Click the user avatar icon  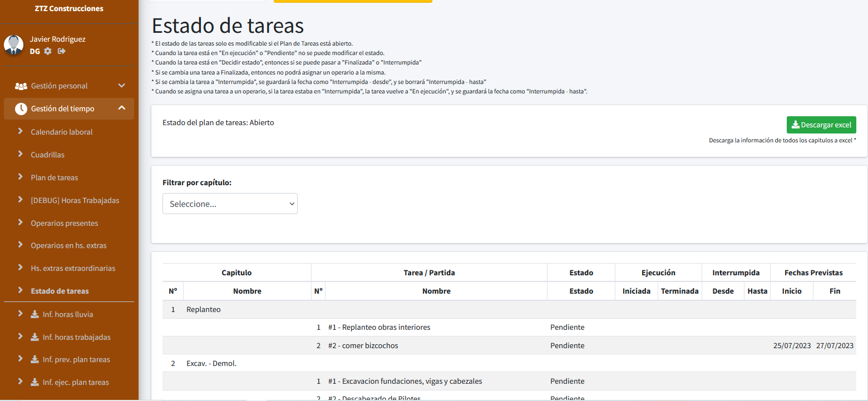13,44
